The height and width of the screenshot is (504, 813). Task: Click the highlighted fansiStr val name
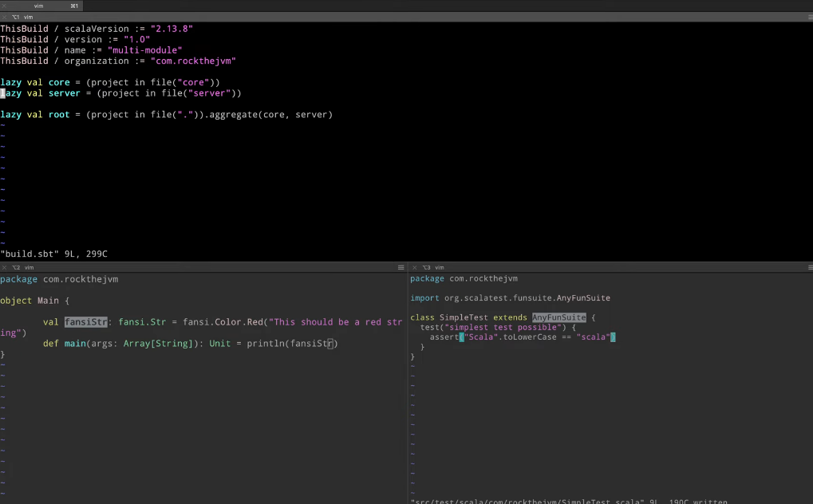point(85,322)
